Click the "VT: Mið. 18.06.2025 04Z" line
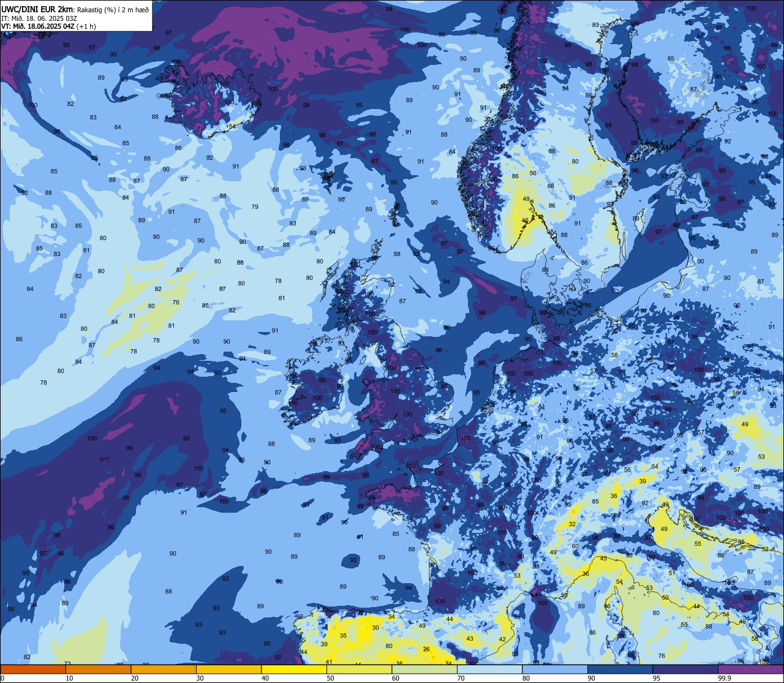Screen dimensions: 784x683 click(37, 26)
